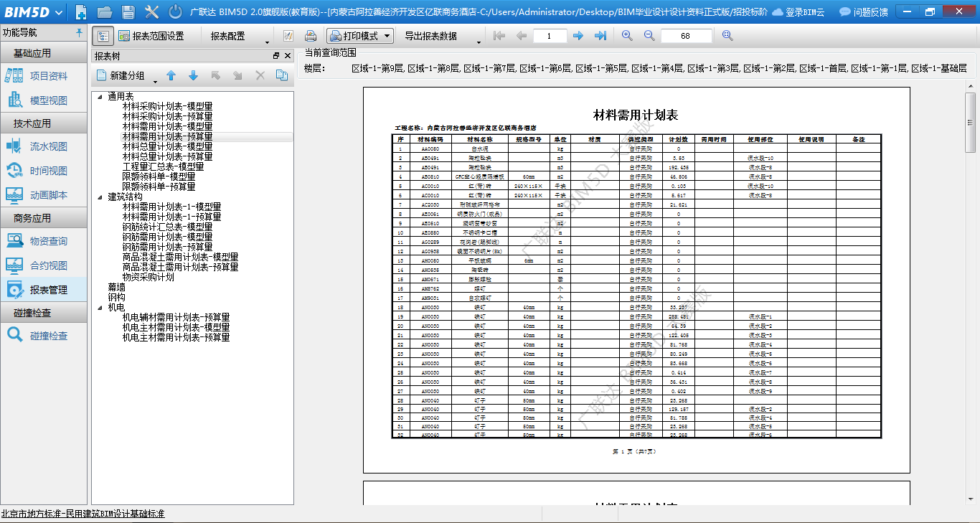Open the settings wrench tools icon
980x523 pixels.
pyautogui.click(x=151, y=12)
